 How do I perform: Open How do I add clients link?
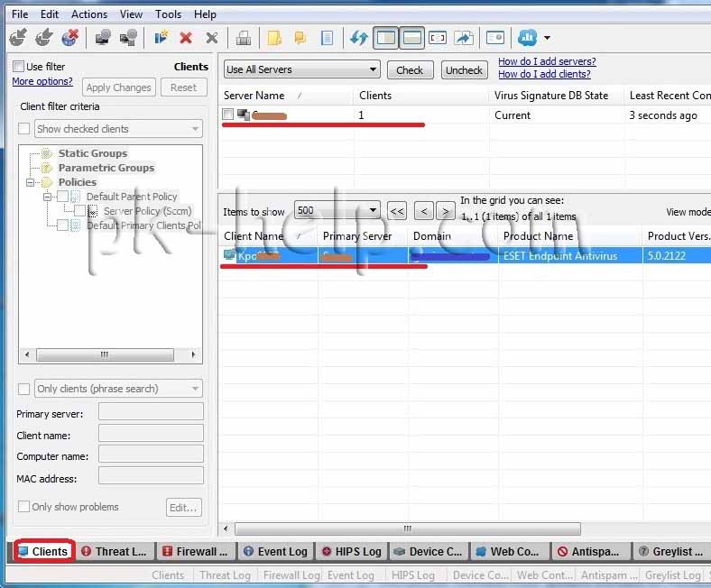tap(545, 74)
